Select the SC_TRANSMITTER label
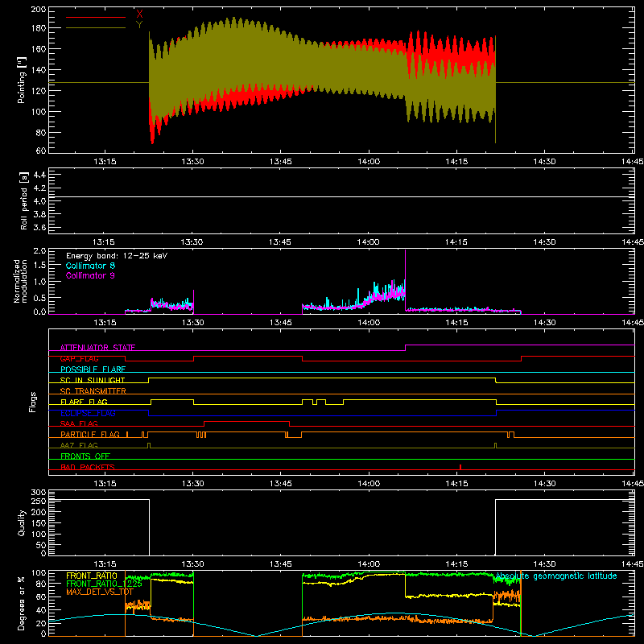Viewport: 644px width, 644px height. click(x=93, y=391)
